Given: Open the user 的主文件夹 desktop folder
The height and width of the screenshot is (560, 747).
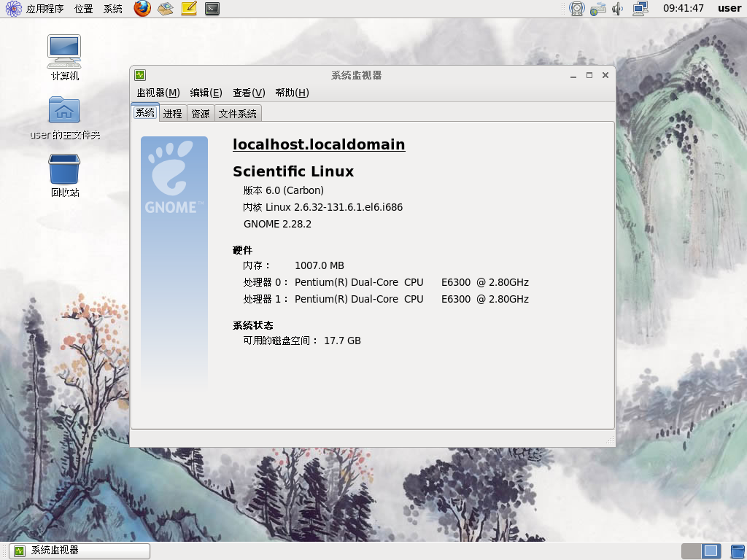Looking at the screenshot, I should pos(64,117).
